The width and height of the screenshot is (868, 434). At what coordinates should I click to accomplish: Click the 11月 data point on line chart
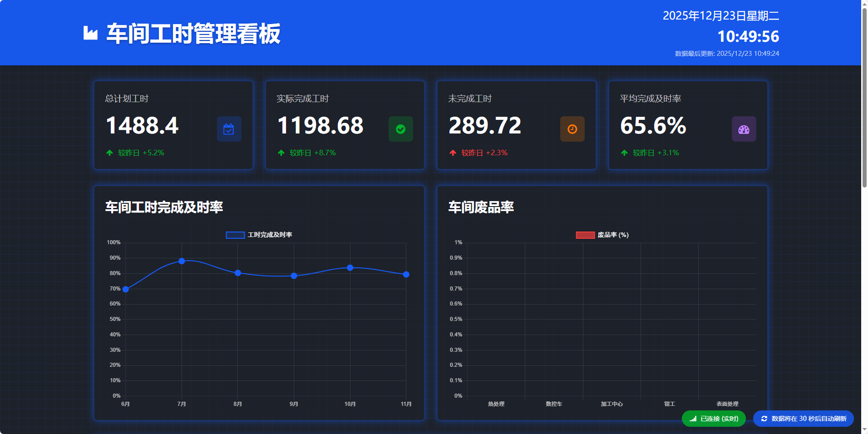pos(406,274)
